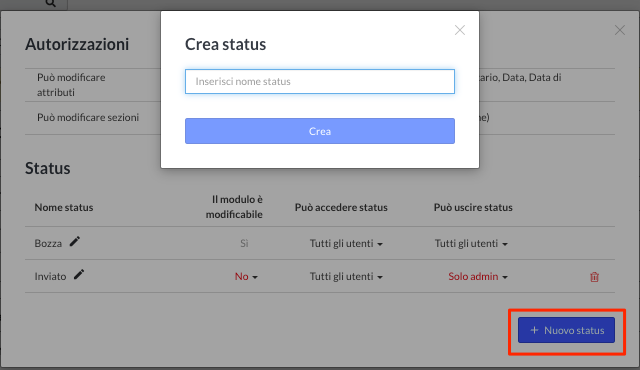Screen dimensions: 640x370
Task: Click the Può accedere status column header
Action: click(x=341, y=207)
